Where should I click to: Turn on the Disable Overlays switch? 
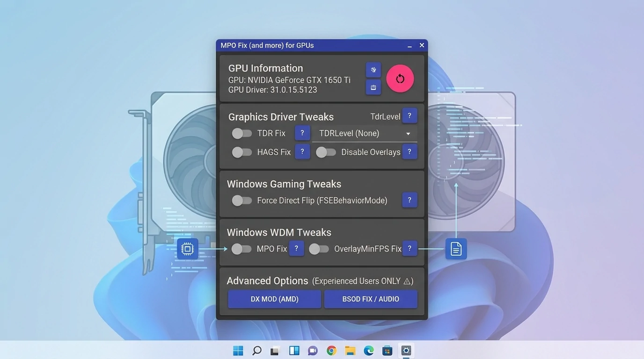click(326, 152)
